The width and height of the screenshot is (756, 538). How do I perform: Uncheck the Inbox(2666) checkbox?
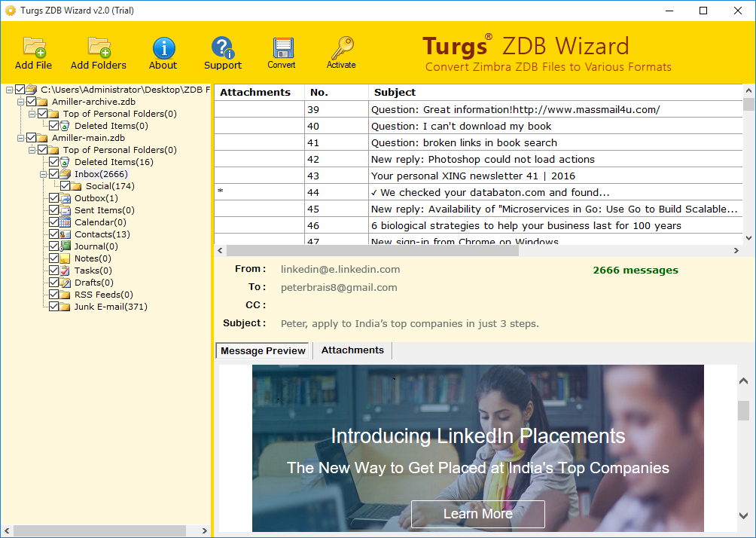point(54,174)
